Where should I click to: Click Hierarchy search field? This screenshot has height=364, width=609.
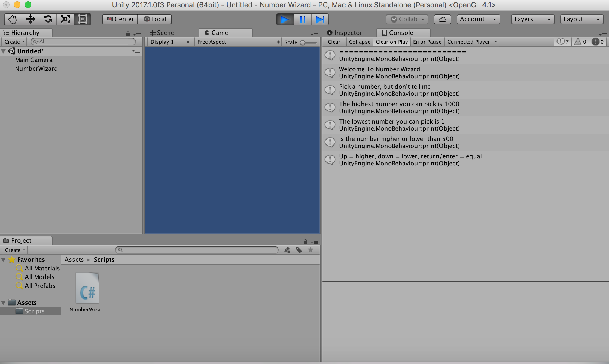(x=83, y=42)
